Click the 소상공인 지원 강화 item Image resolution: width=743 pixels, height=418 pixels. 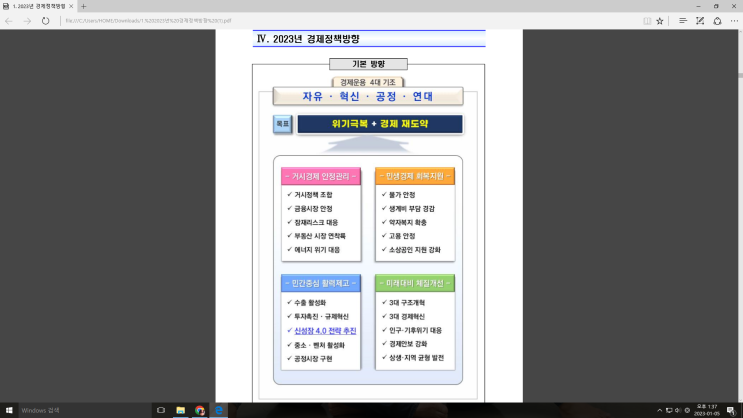415,250
